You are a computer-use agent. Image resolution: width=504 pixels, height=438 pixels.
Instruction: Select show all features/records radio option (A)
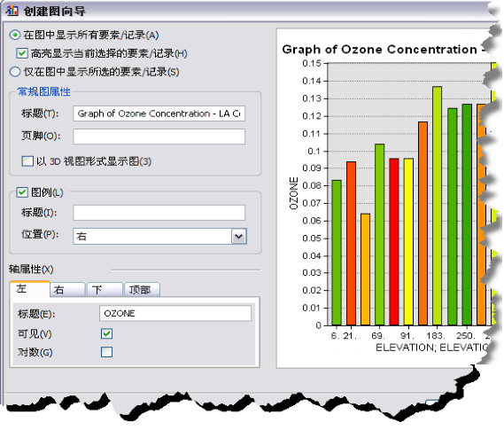pyautogui.click(x=15, y=35)
